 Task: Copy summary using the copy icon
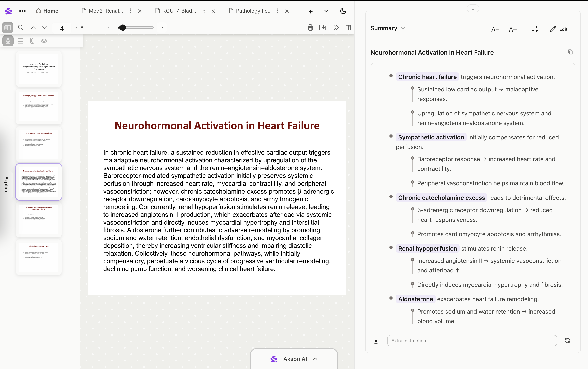tap(570, 52)
